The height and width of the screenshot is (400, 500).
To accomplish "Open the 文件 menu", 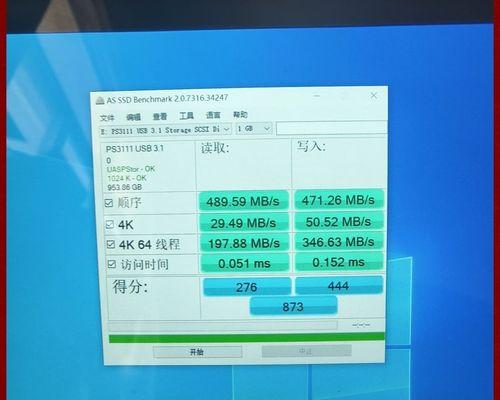I will click(x=107, y=117).
